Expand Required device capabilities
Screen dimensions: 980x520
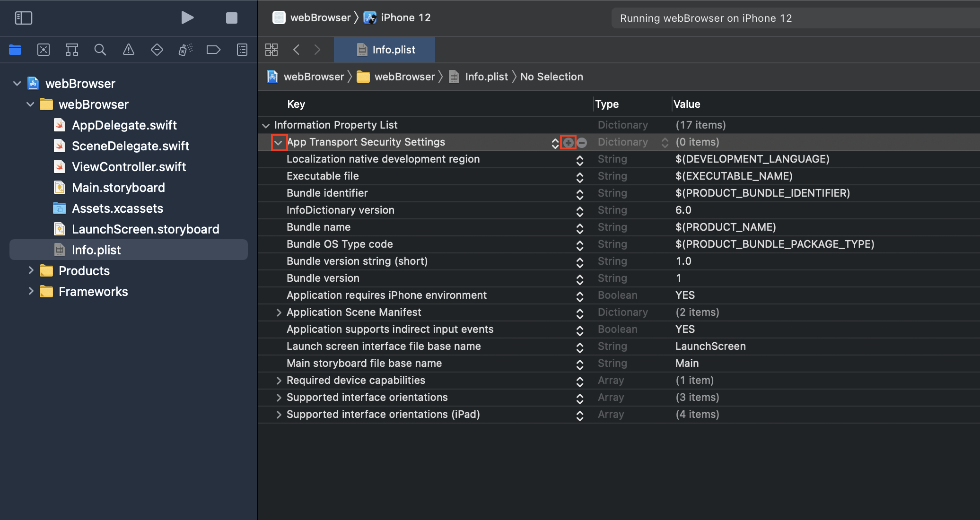[x=279, y=381]
